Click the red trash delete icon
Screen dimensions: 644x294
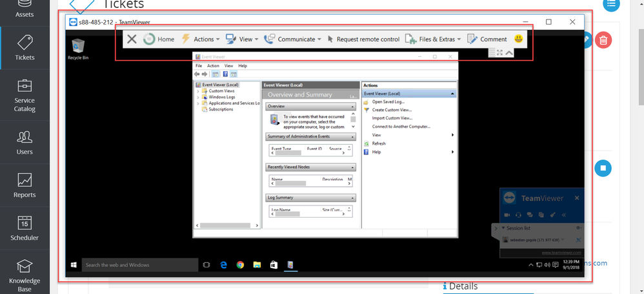pos(603,40)
